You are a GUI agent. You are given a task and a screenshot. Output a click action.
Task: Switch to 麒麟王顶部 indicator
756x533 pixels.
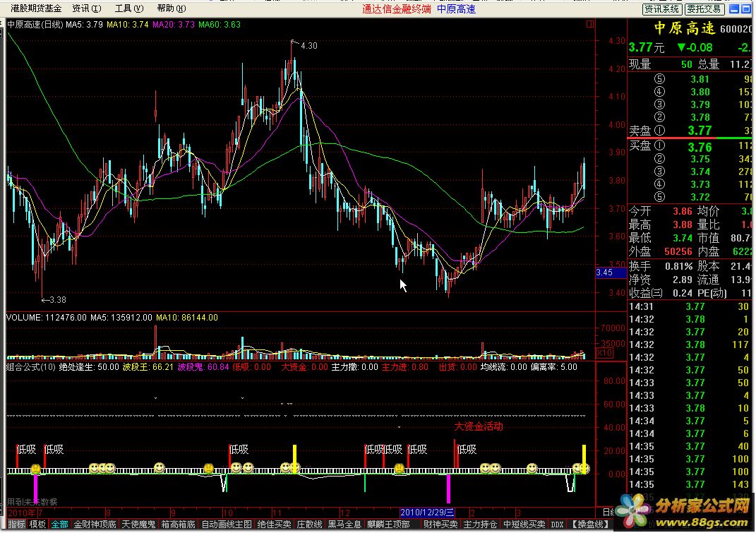click(x=388, y=525)
